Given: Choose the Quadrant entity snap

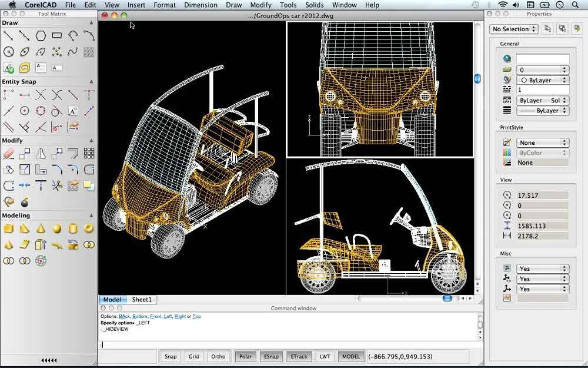Looking at the screenshot, I should click(x=41, y=111).
